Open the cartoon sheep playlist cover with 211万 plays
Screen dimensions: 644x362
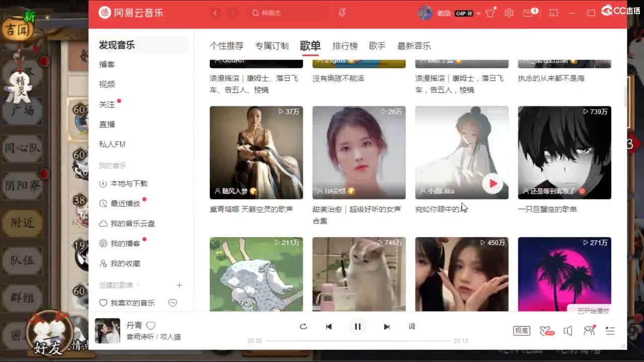tap(256, 274)
